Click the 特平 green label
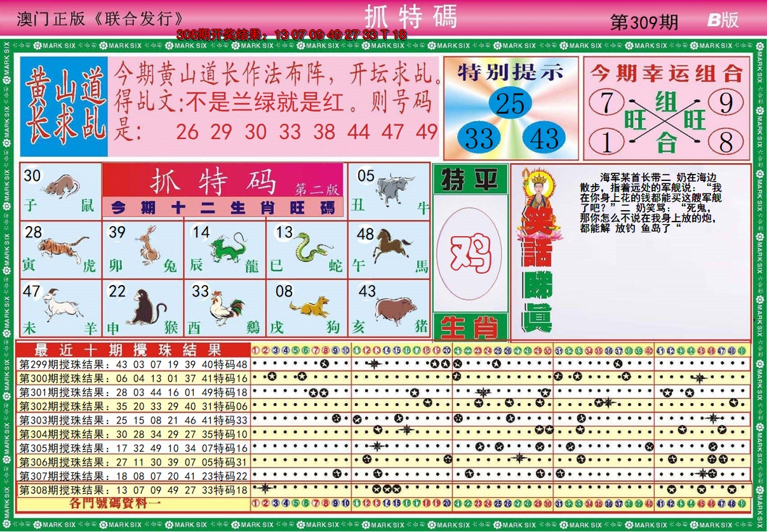This screenshot has height=532, width=767. point(470,180)
